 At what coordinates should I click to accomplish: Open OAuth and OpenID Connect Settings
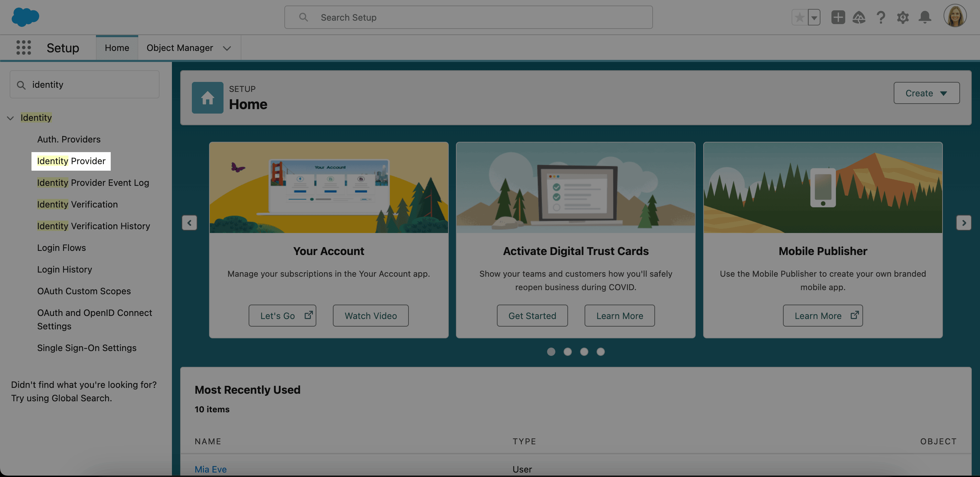pos(95,319)
